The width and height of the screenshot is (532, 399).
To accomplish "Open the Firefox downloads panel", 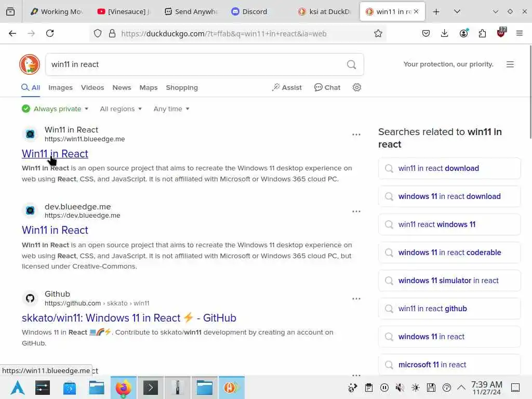I will 445,33.
